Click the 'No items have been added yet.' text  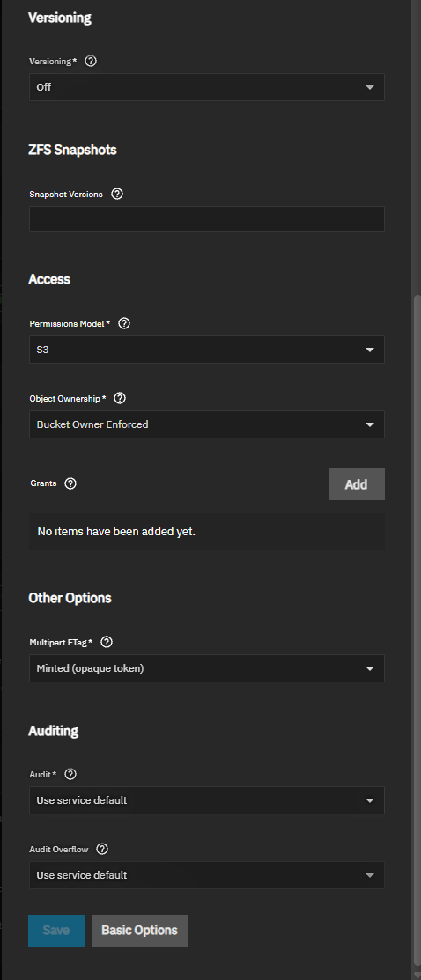coord(116,532)
